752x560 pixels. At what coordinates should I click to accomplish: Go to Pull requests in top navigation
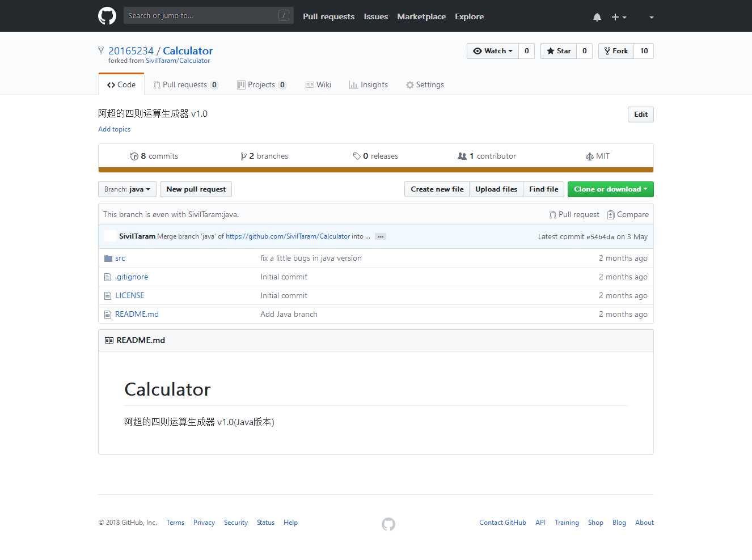[328, 16]
